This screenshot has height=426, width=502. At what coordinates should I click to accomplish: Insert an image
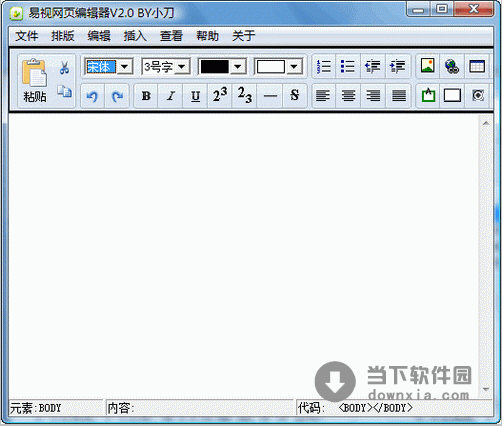tap(428, 66)
